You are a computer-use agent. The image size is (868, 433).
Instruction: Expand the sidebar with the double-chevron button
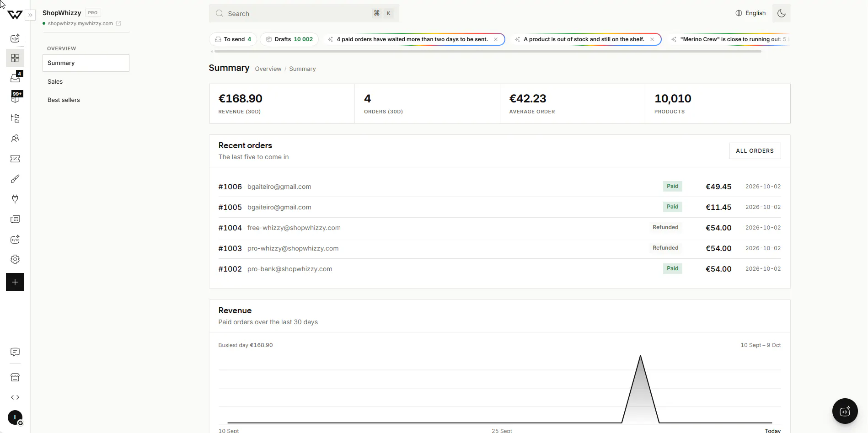point(30,15)
